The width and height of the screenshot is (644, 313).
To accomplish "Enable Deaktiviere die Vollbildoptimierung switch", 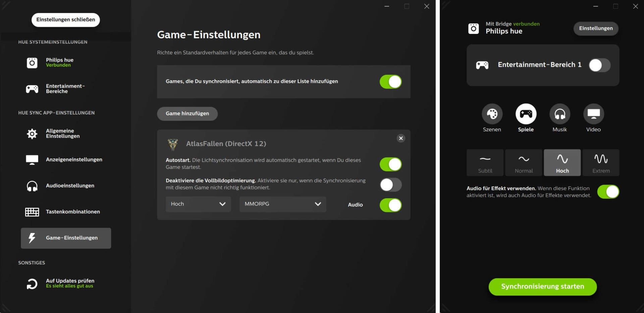I will pyautogui.click(x=390, y=185).
